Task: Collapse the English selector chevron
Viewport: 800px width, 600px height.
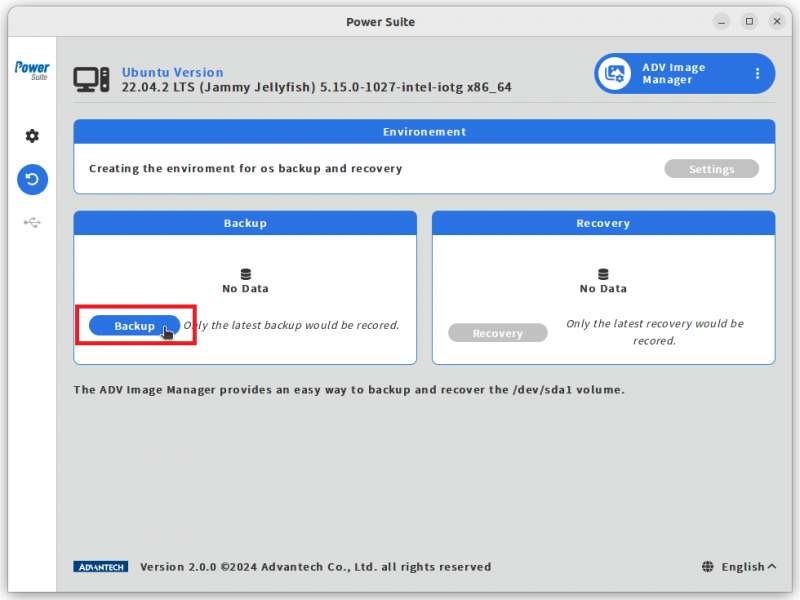Action: tap(773, 565)
